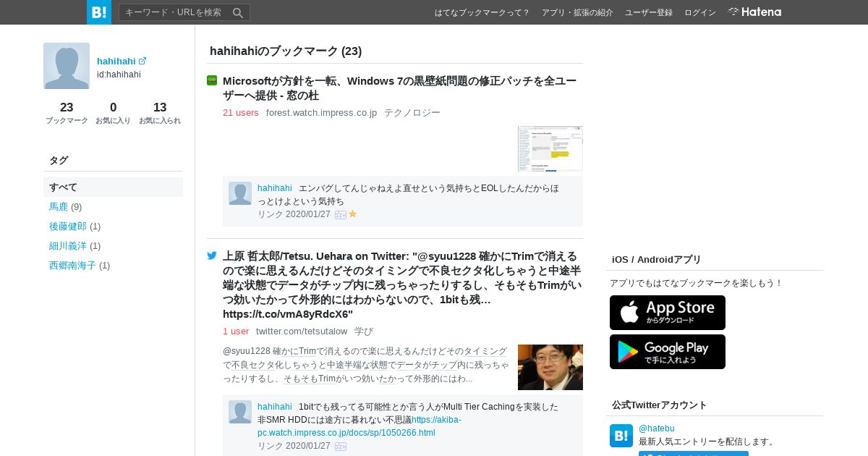Open 上原 哲太郎 Twitter entry title
Image resolution: width=868 pixels, height=456 pixels.
click(402, 284)
